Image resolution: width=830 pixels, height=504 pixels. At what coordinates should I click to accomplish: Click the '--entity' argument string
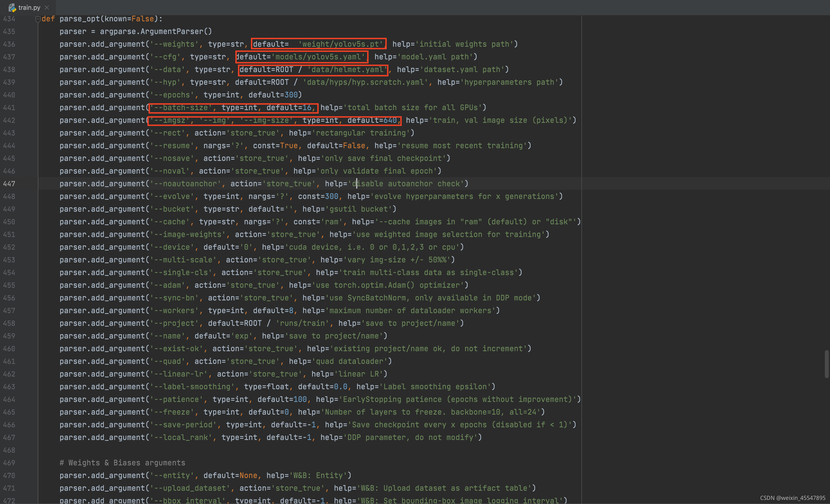(x=172, y=475)
